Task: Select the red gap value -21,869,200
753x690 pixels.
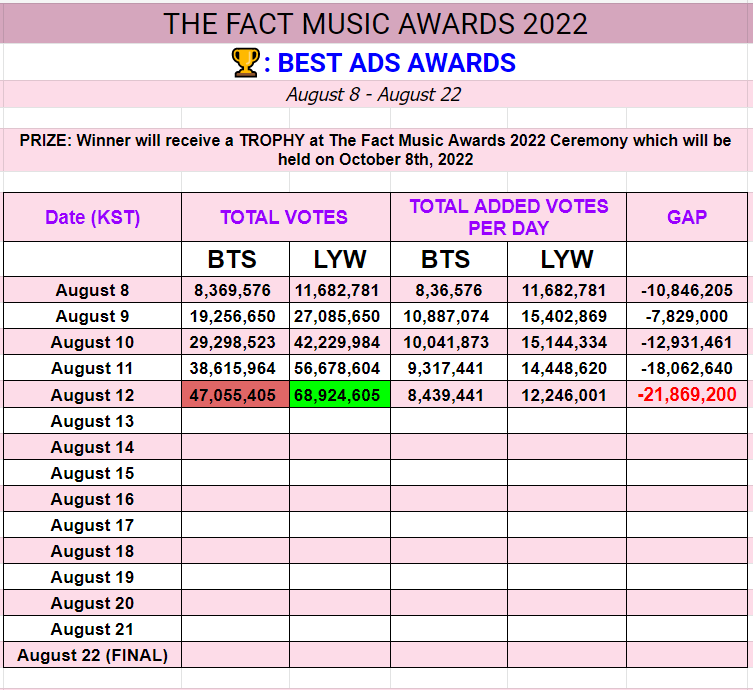Action: [x=687, y=395]
